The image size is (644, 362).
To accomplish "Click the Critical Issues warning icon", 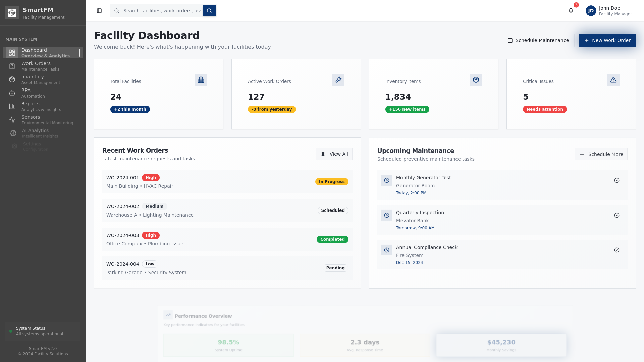I will [613, 80].
